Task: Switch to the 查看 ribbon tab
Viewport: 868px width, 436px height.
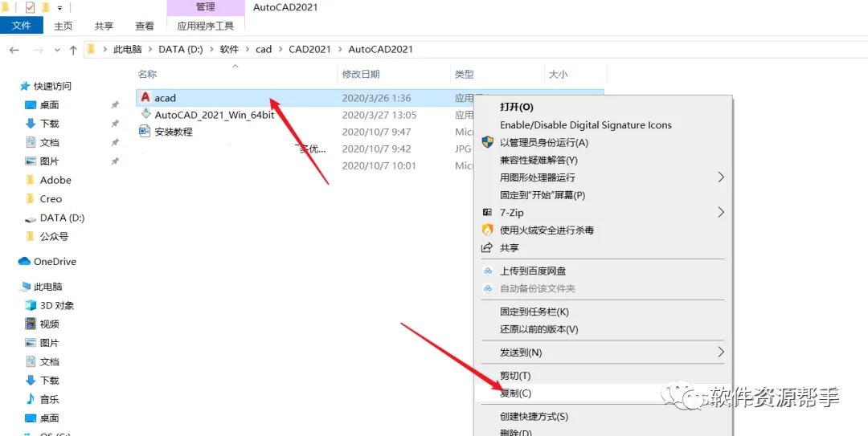Action: (x=145, y=26)
